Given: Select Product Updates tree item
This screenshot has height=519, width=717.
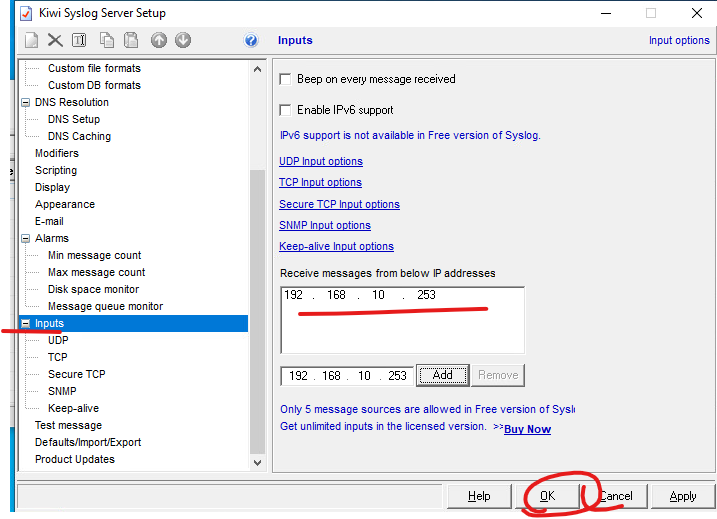Looking at the screenshot, I should tap(75, 459).
